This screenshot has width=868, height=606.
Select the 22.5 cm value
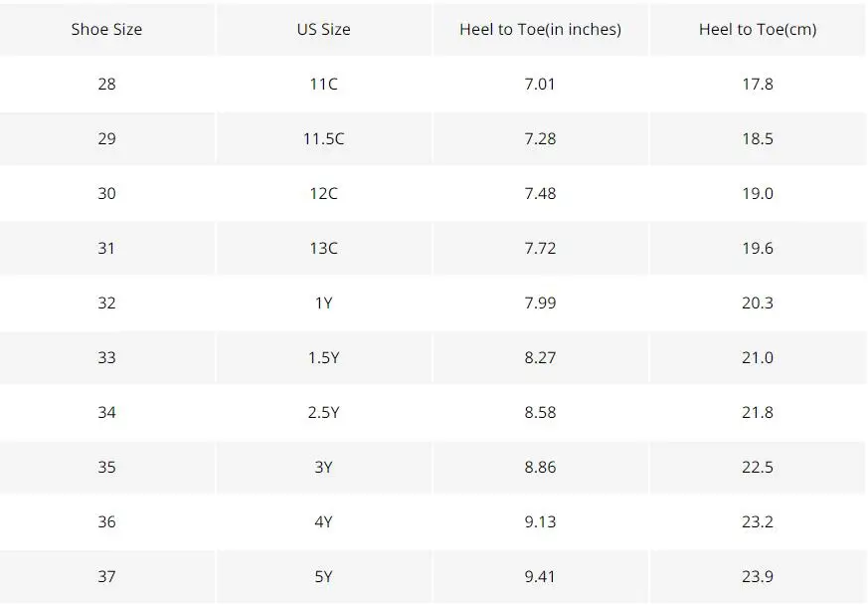point(758,467)
